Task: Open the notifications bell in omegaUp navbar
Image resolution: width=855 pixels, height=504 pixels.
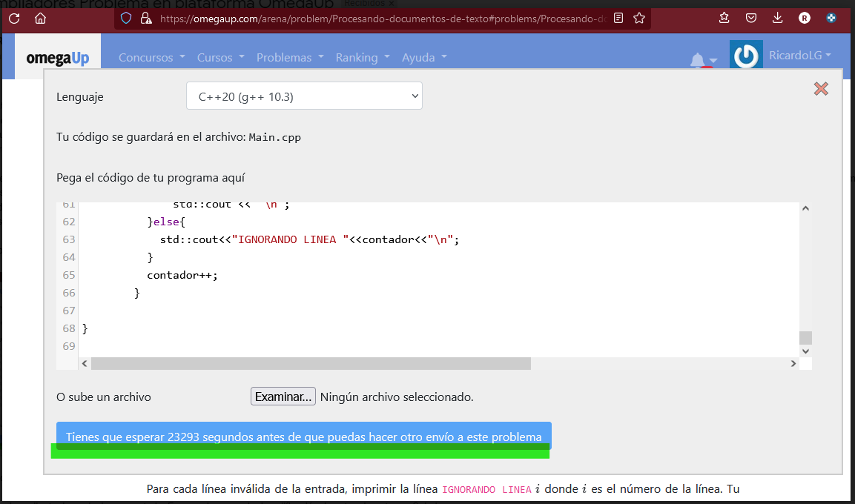Action: click(x=698, y=59)
